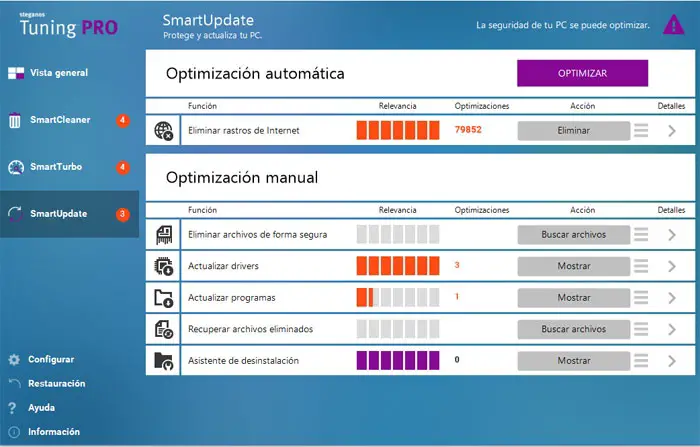Image resolution: width=700 pixels, height=447 pixels.
Task: Click the folder icon for Asistente de desinstalación
Action: (163, 361)
